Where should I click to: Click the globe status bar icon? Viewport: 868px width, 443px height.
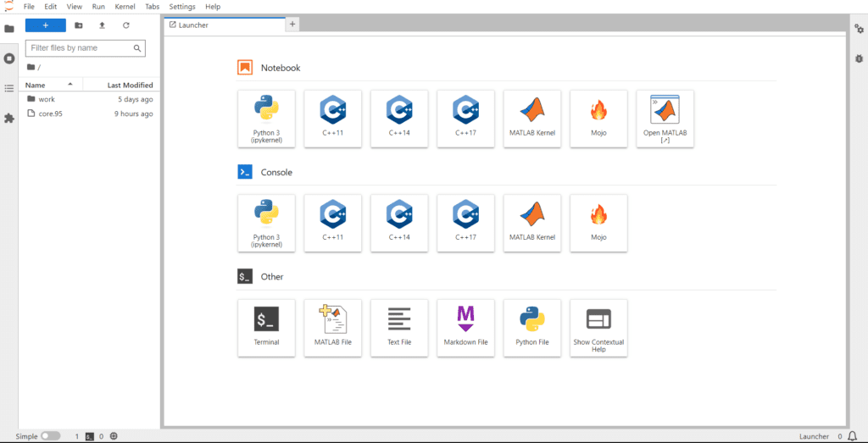[114, 436]
